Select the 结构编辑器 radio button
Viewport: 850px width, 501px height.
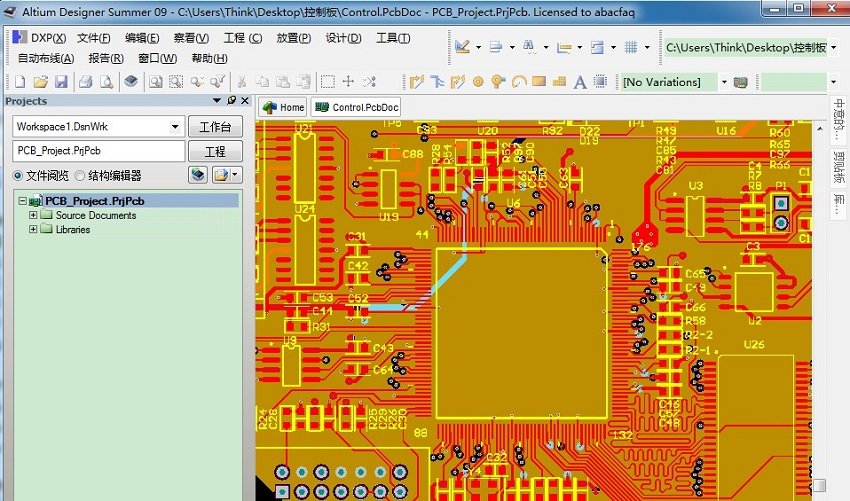coord(80,176)
